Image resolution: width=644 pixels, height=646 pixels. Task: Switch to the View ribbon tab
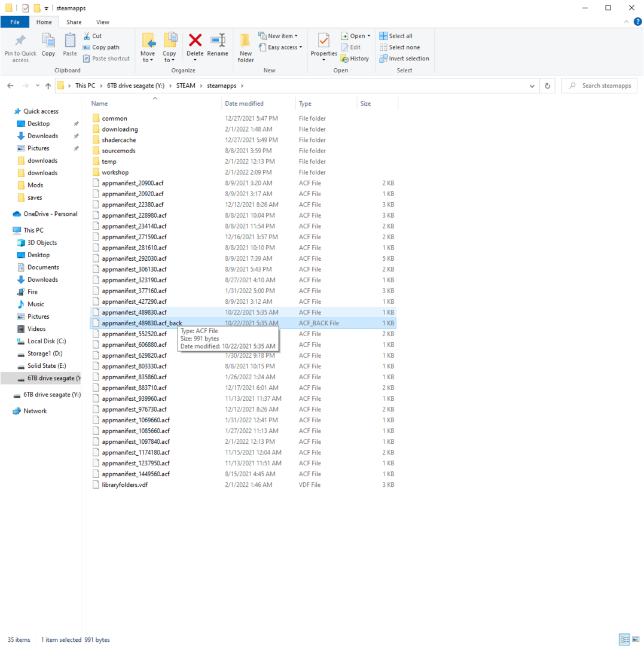[102, 22]
